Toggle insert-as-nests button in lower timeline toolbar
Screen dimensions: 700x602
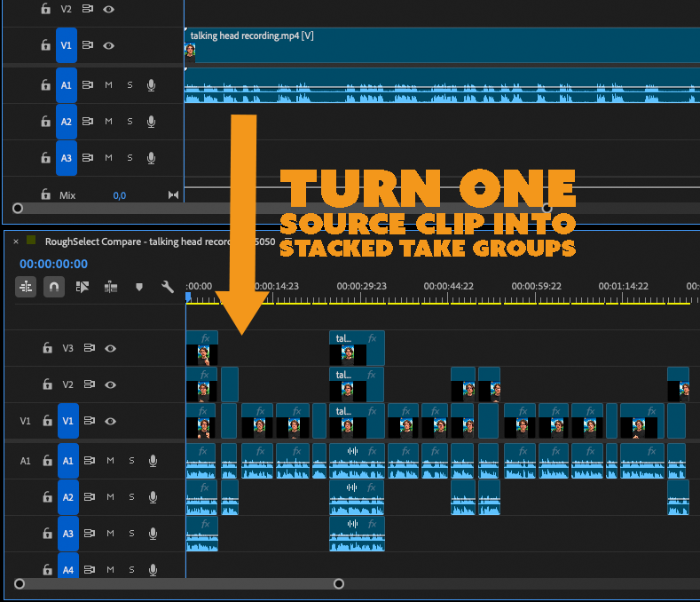pyautogui.click(x=26, y=287)
